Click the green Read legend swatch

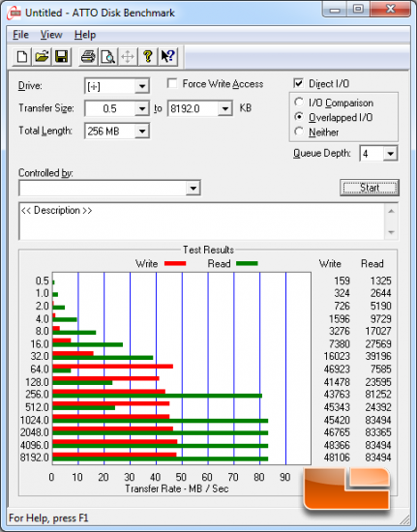point(247,263)
